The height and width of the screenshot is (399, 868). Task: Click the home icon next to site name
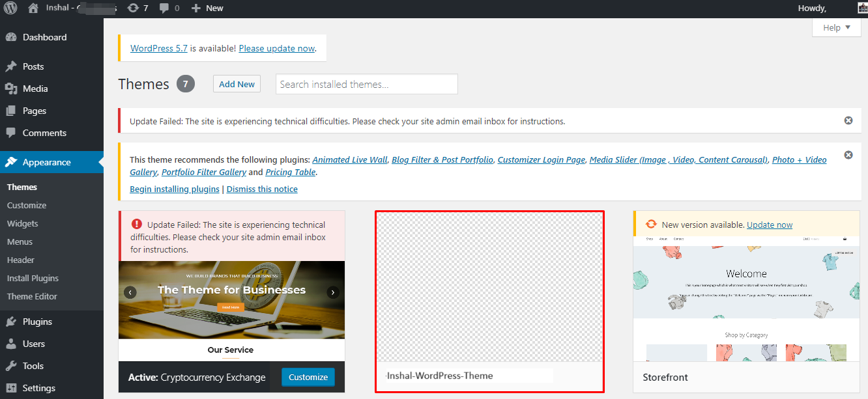coord(33,8)
